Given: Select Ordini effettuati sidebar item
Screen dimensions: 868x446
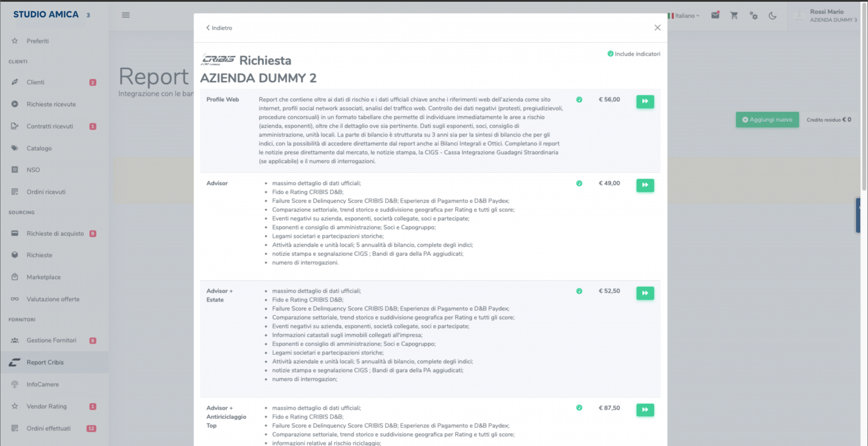Looking at the screenshot, I should tap(54, 428).
